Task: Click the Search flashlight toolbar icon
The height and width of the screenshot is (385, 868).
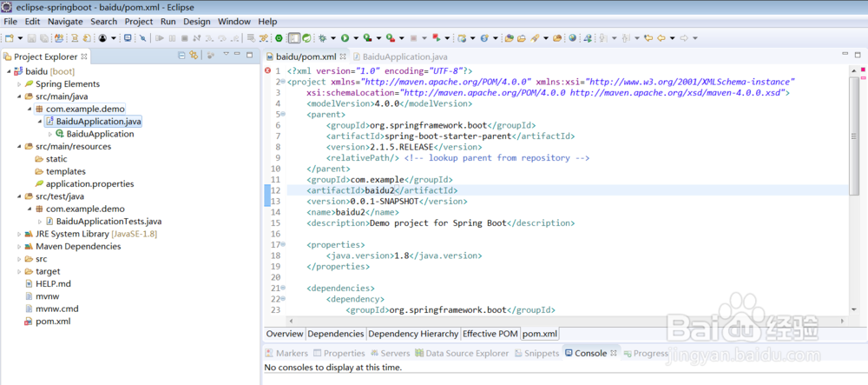Action: click(x=535, y=37)
